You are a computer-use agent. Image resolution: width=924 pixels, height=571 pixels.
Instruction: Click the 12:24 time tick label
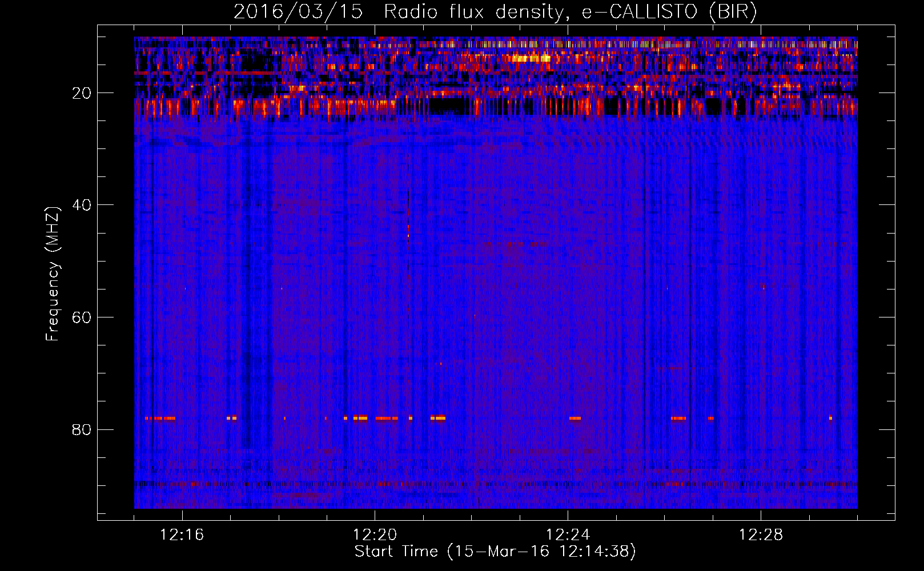point(568,535)
